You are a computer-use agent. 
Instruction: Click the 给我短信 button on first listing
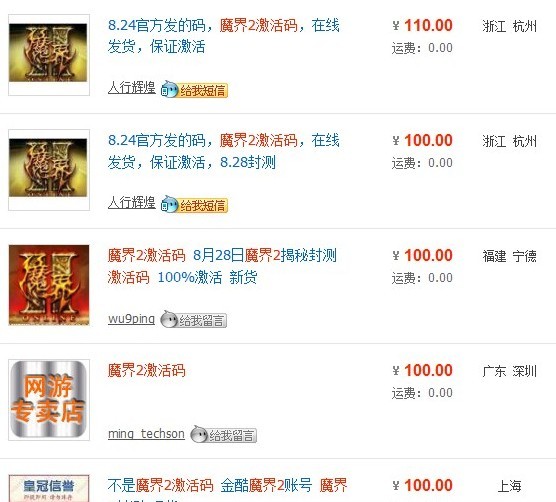pyautogui.click(x=194, y=90)
